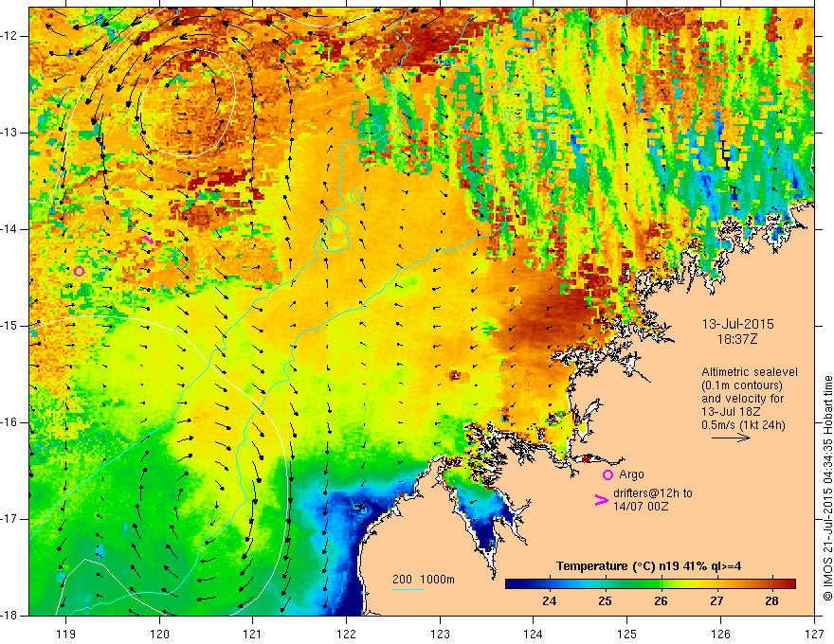Viewport: 834px width, 644px height.
Task: Click the 'Argo' legend label
Action: tap(631, 474)
